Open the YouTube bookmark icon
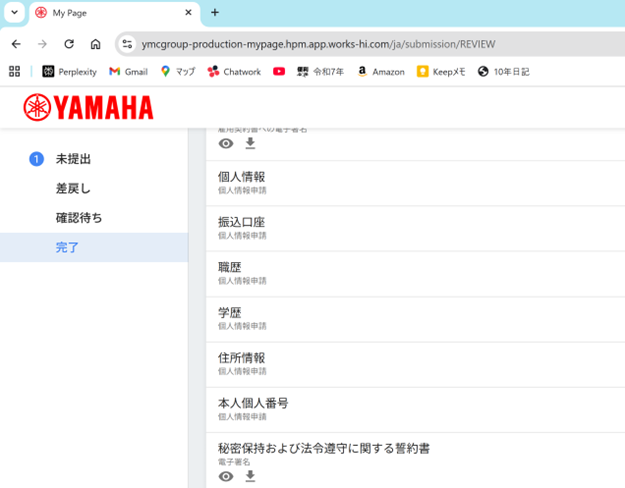625x488 pixels. coord(279,72)
